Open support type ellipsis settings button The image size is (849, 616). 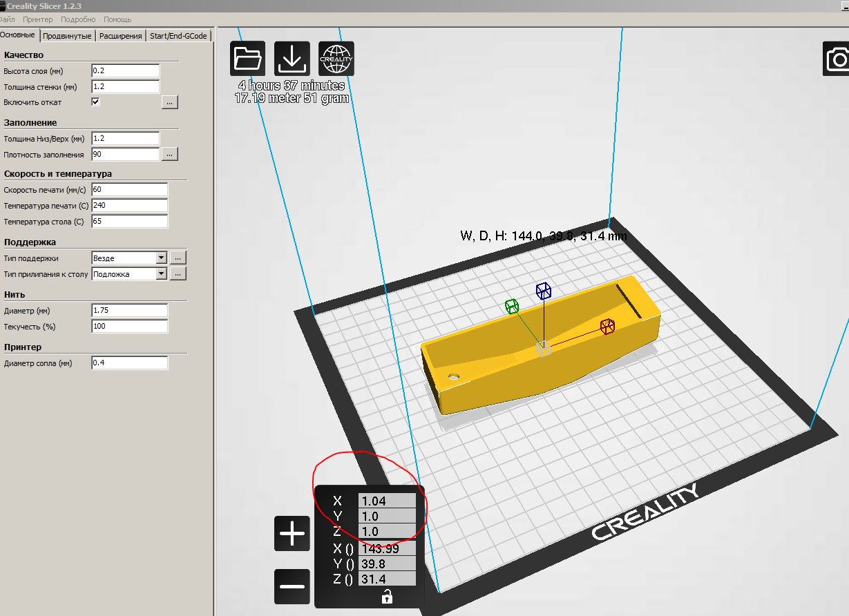178,258
